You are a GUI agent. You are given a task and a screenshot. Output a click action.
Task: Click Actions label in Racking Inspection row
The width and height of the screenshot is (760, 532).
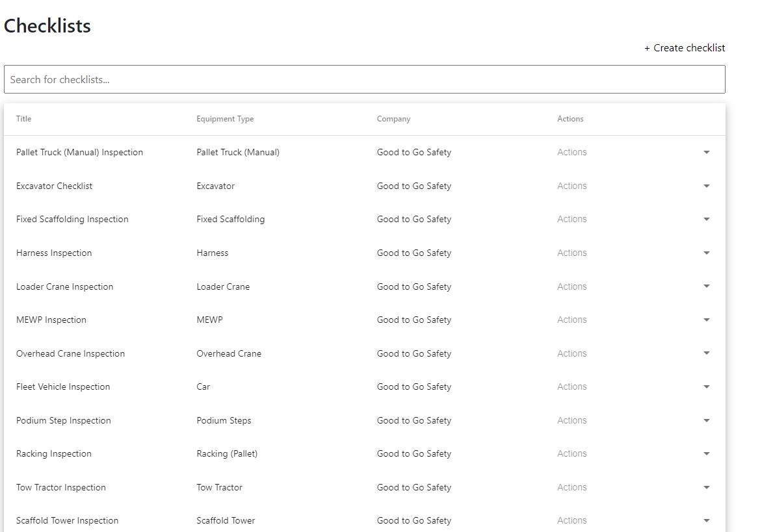click(x=572, y=453)
